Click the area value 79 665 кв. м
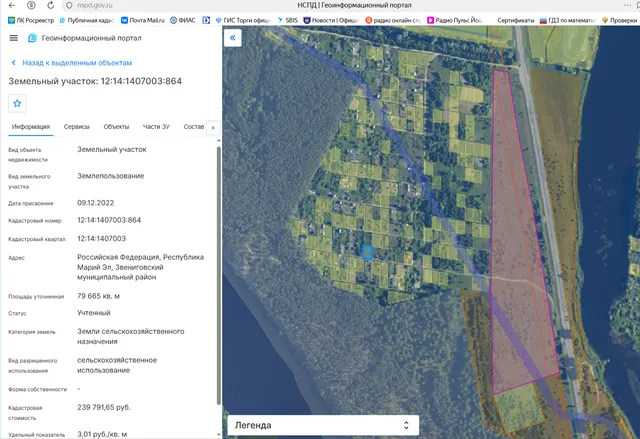 [x=98, y=296]
